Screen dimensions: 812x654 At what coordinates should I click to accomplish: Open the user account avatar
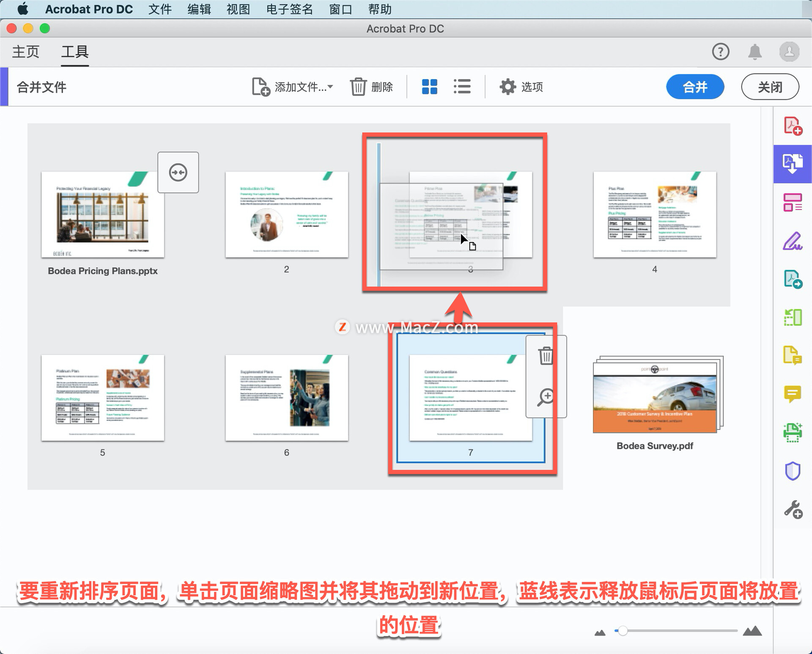[x=789, y=52]
